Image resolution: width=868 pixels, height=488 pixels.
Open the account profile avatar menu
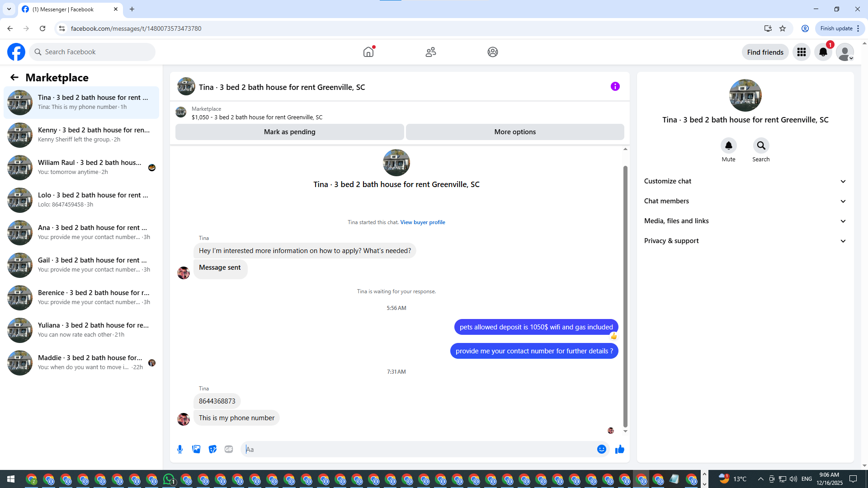click(x=845, y=52)
